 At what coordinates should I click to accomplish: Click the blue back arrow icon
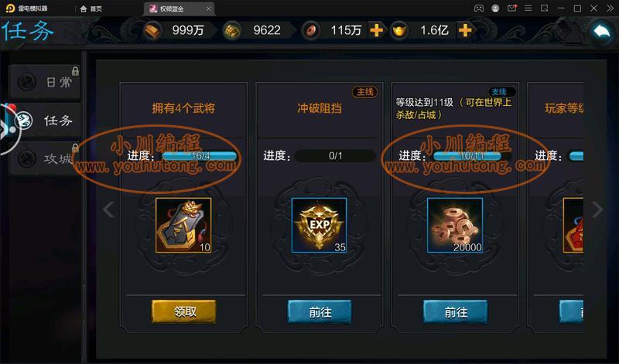pos(601,31)
